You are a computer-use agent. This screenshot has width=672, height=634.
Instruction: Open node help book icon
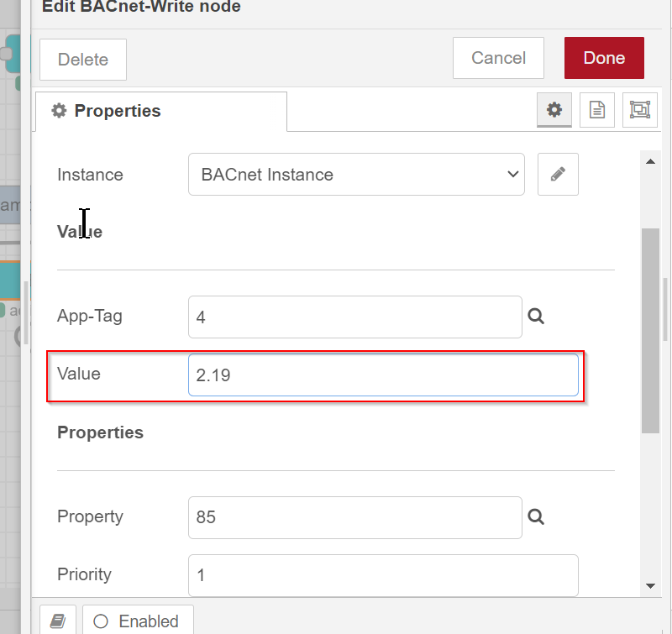pyautogui.click(x=58, y=621)
